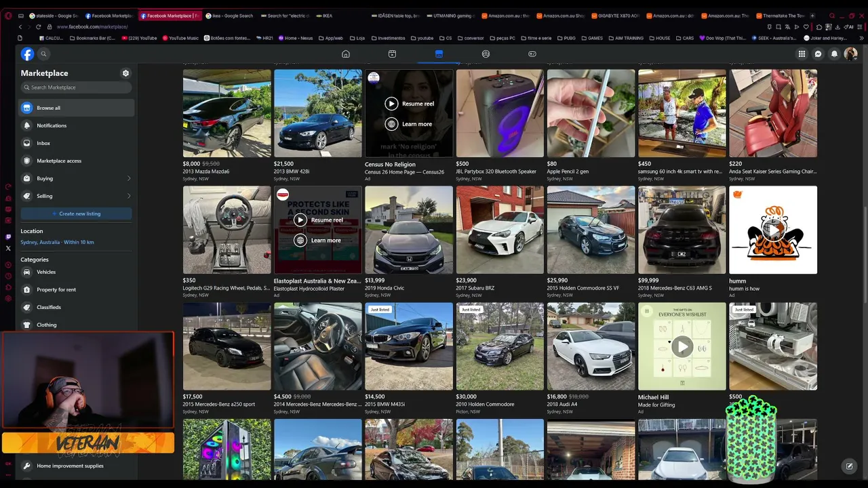The image size is (868, 488).
Task: Switch to the Ikea - Google Search tab
Action: 229,16
